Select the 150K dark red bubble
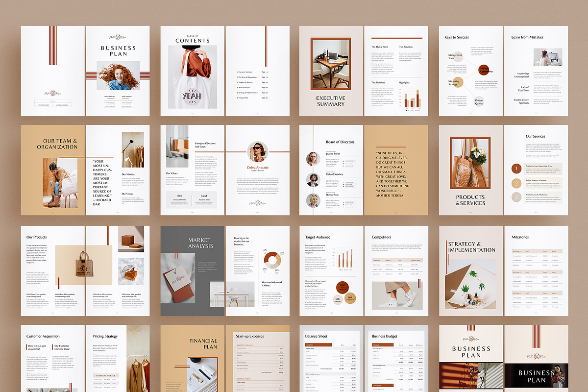588x392 pixels. pos(343,288)
